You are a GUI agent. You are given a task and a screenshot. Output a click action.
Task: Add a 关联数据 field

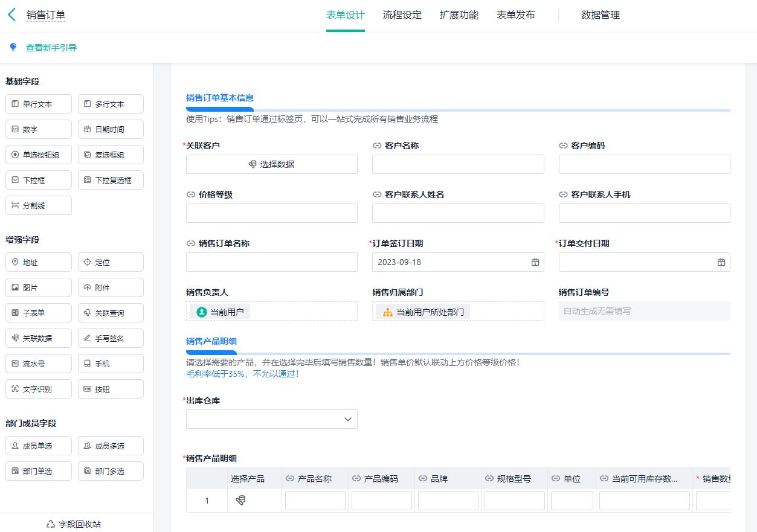point(39,338)
